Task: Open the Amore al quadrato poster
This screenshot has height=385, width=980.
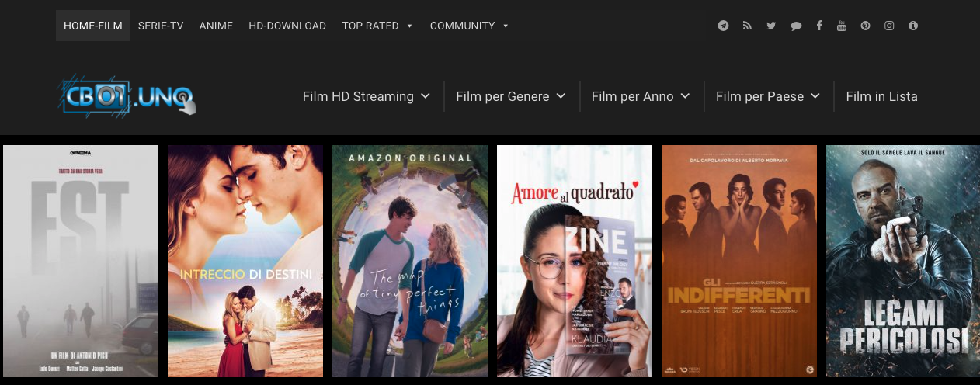Action: pyautogui.click(x=575, y=261)
